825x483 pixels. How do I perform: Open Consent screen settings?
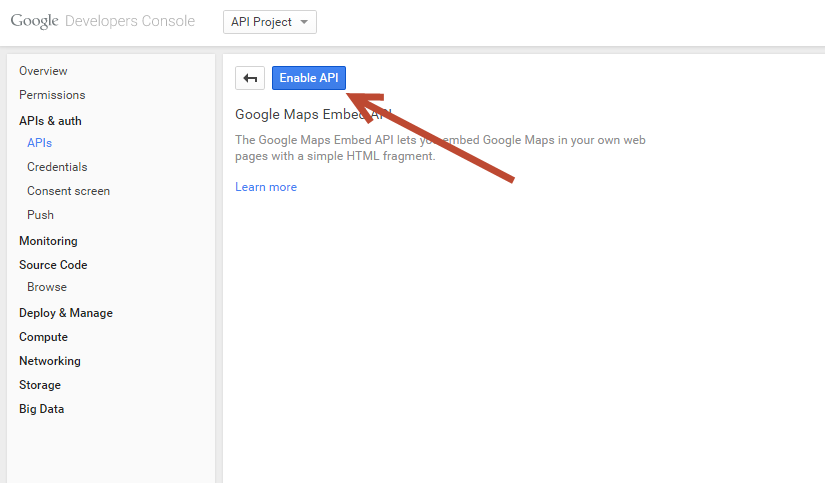[68, 191]
